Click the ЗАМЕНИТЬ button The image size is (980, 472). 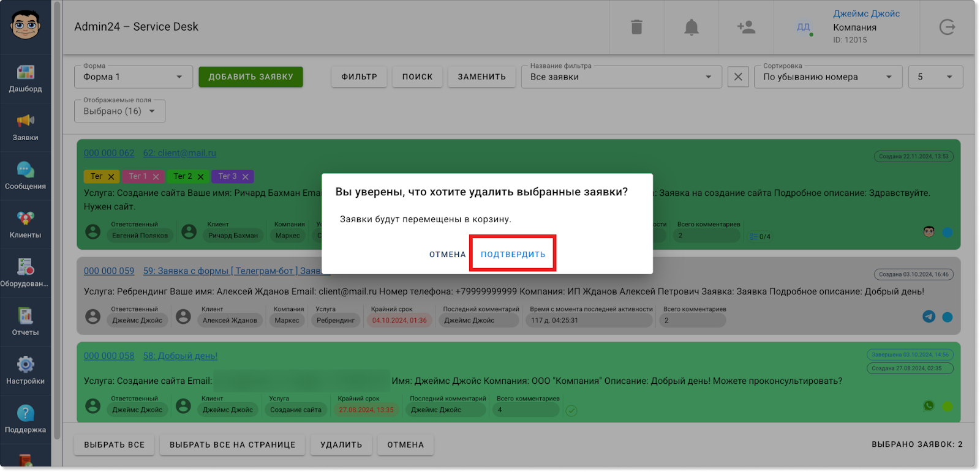click(482, 77)
